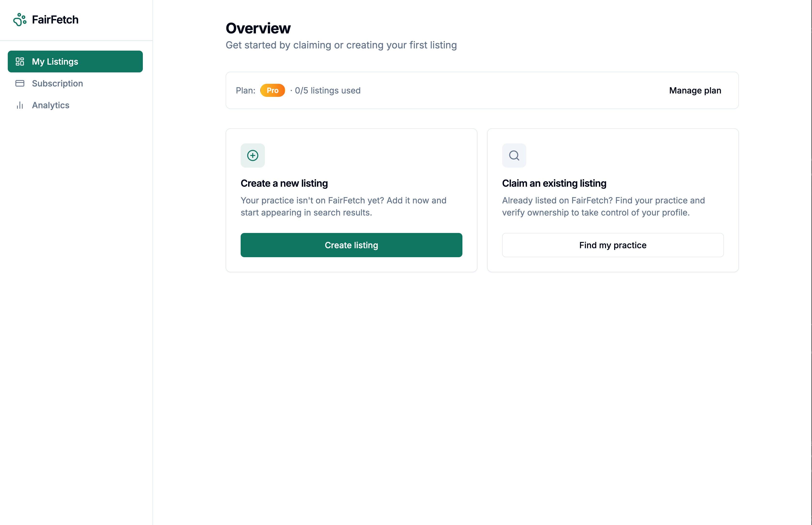Click Find my practice
This screenshot has width=812, height=525.
(612, 245)
